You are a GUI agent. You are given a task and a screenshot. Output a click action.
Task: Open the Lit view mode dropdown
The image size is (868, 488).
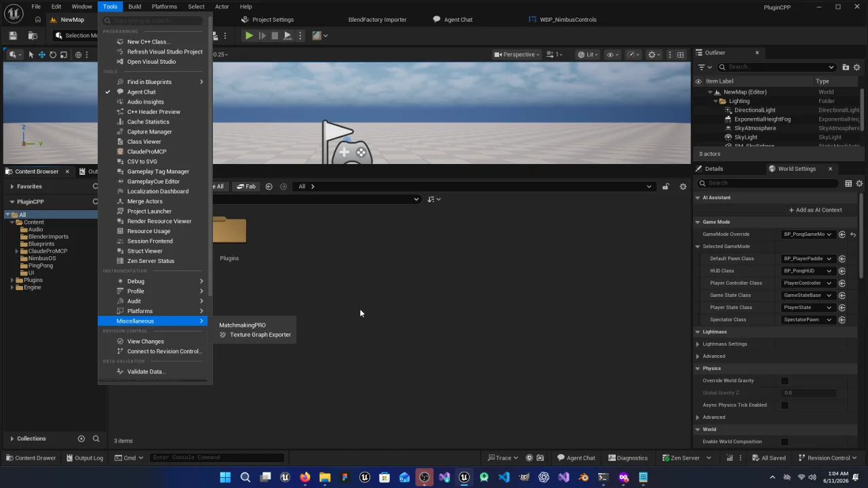tap(587, 55)
